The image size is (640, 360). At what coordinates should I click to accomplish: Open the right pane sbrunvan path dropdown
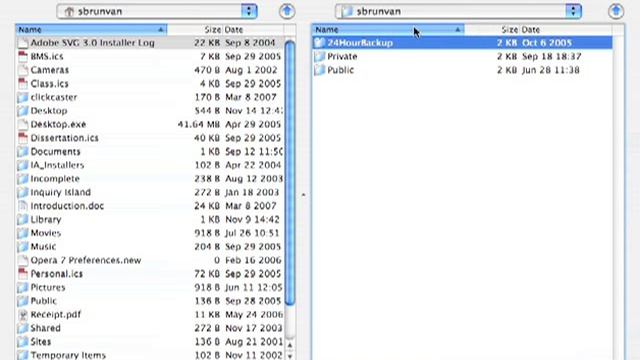pos(458,11)
